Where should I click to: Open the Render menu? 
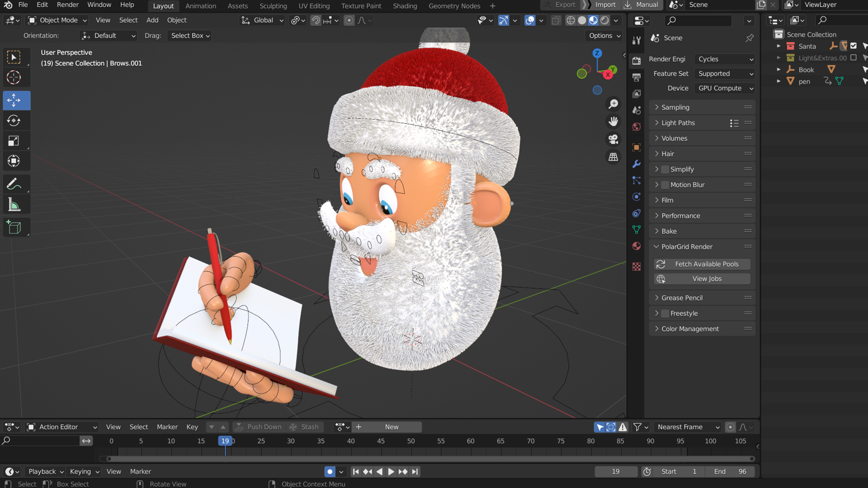[68, 5]
